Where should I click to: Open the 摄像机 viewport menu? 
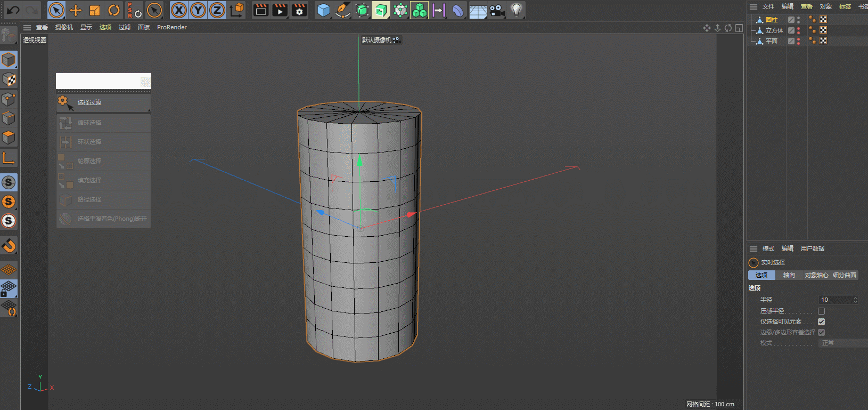click(x=64, y=27)
